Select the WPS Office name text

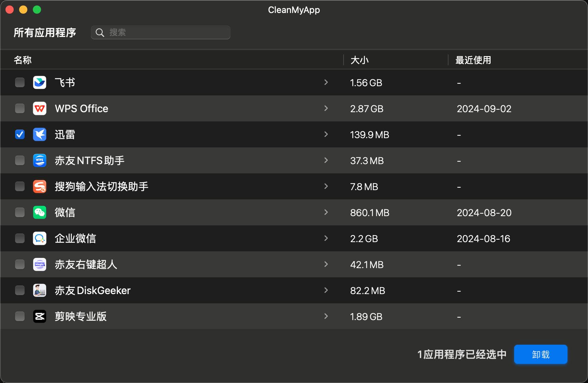click(x=81, y=109)
